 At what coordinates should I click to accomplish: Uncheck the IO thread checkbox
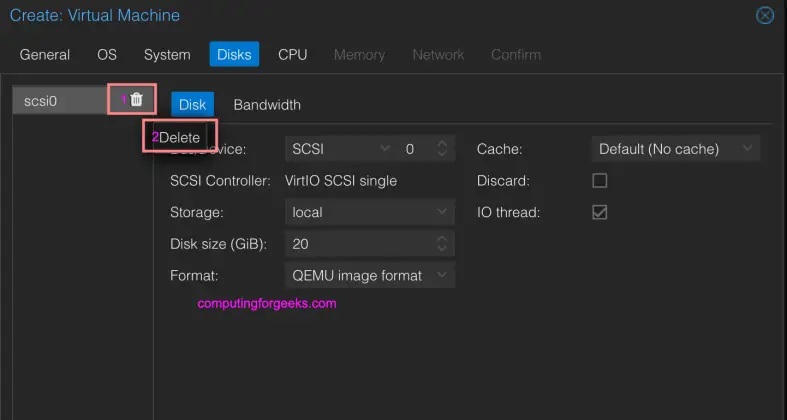[600, 212]
